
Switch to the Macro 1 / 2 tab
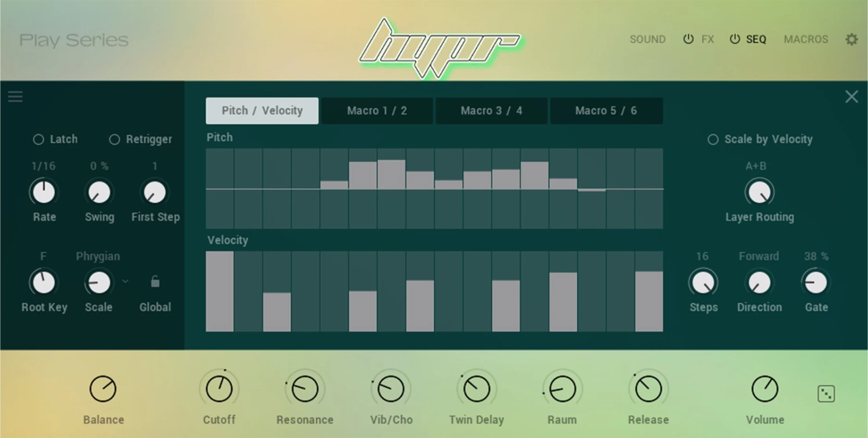coord(377,110)
